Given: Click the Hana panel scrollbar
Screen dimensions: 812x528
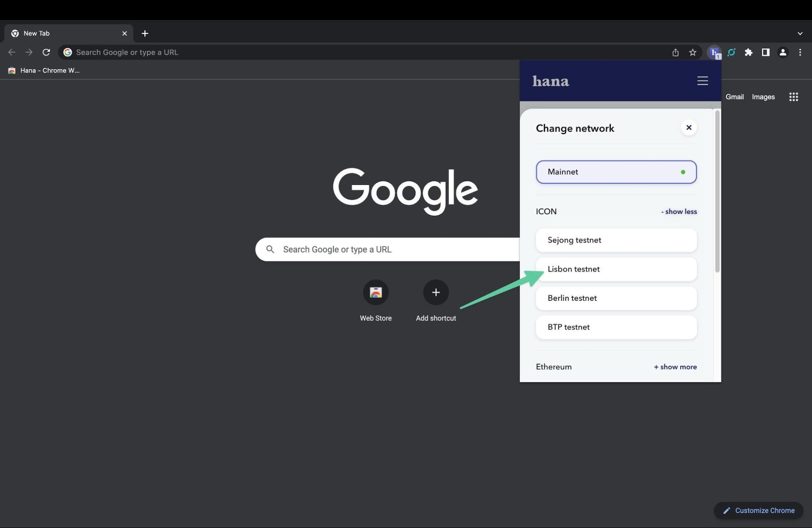Looking at the screenshot, I should (717, 191).
